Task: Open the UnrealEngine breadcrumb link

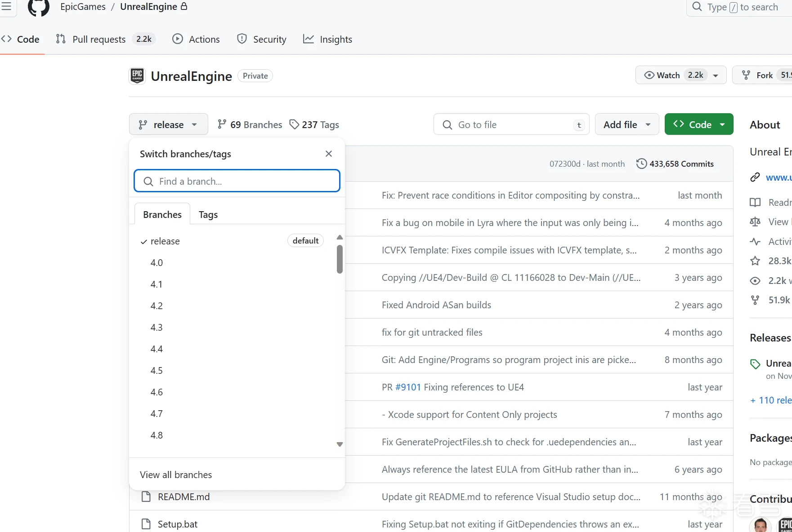Action: click(x=148, y=7)
